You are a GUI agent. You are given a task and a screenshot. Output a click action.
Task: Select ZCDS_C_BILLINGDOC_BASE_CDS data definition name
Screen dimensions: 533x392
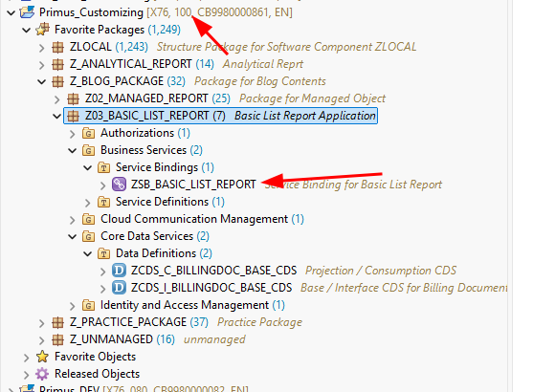213,271
